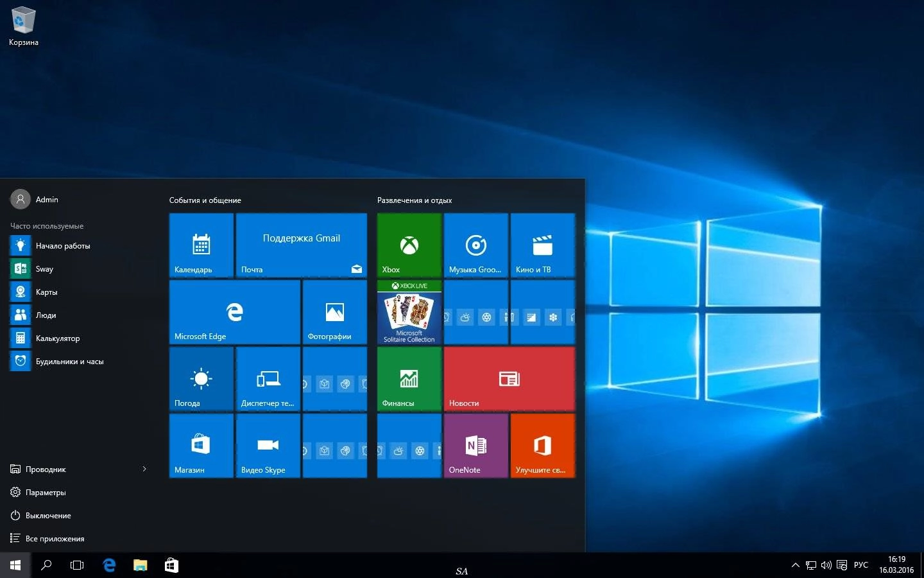Switch the РУС input language
Screen dimensions: 924x578
[861, 565]
